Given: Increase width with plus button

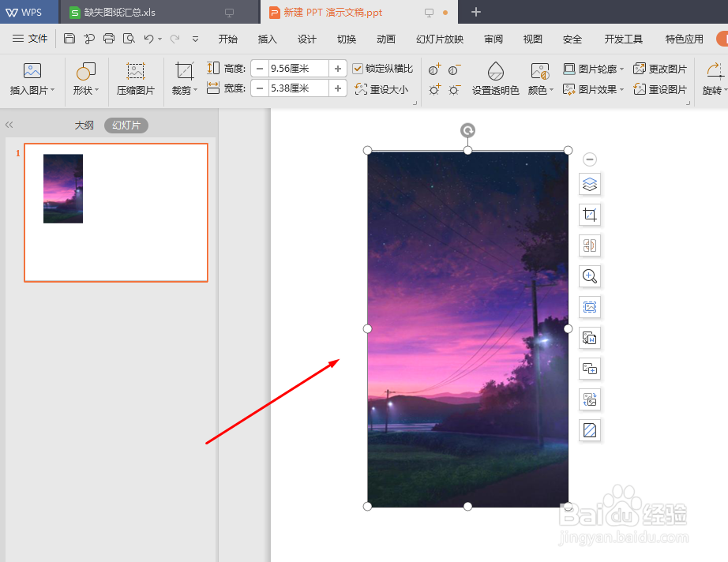Looking at the screenshot, I should [337, 88].
